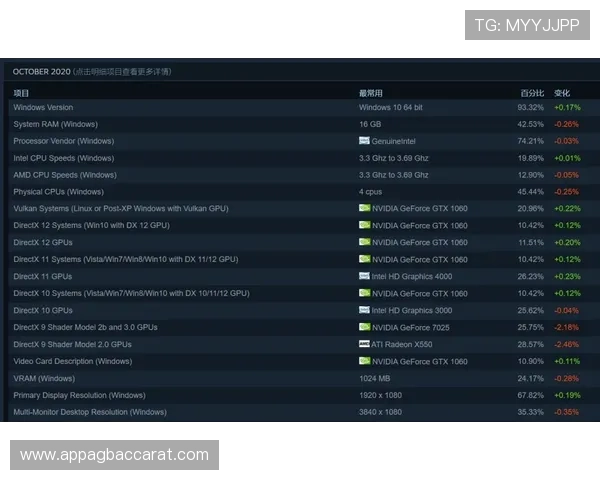Expand the Windows Version row
Image resolution: width=600 pixels, height=480 pixels.
pyautogui.click(x=43, y=107)
